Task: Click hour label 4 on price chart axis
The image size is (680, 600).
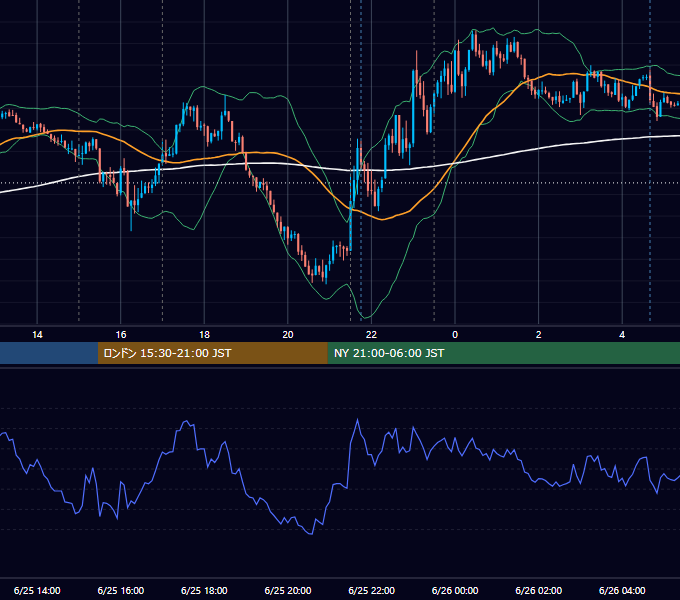Action: (622, 335)
